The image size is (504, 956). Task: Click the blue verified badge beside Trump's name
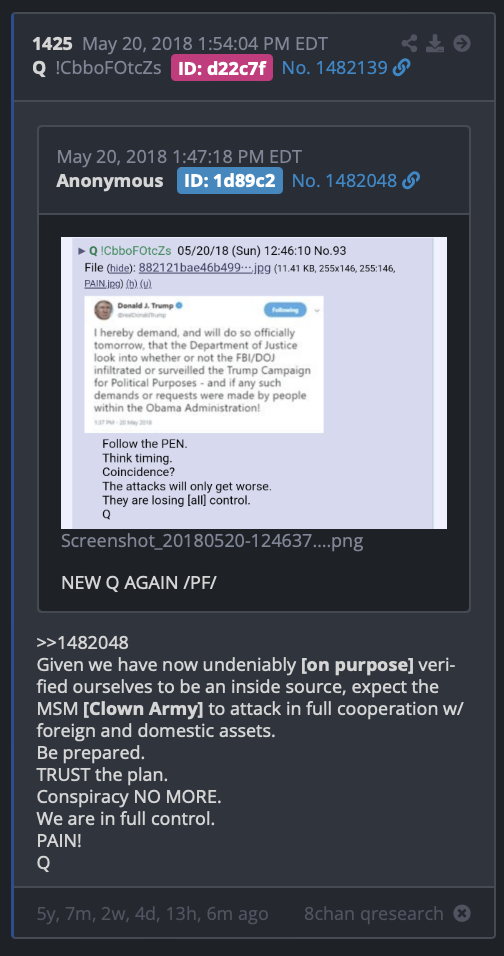[x=180, y=305]
